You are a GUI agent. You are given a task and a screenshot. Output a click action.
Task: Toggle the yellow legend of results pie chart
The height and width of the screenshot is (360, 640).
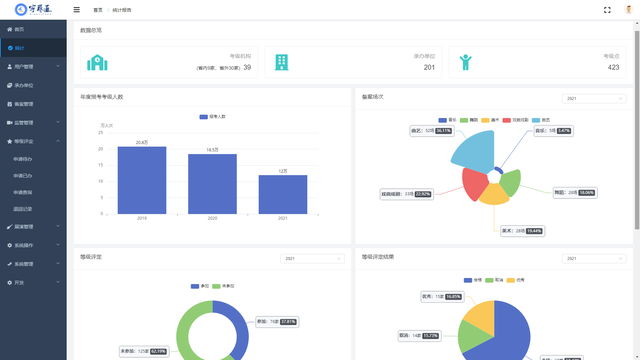coord(516,280)
